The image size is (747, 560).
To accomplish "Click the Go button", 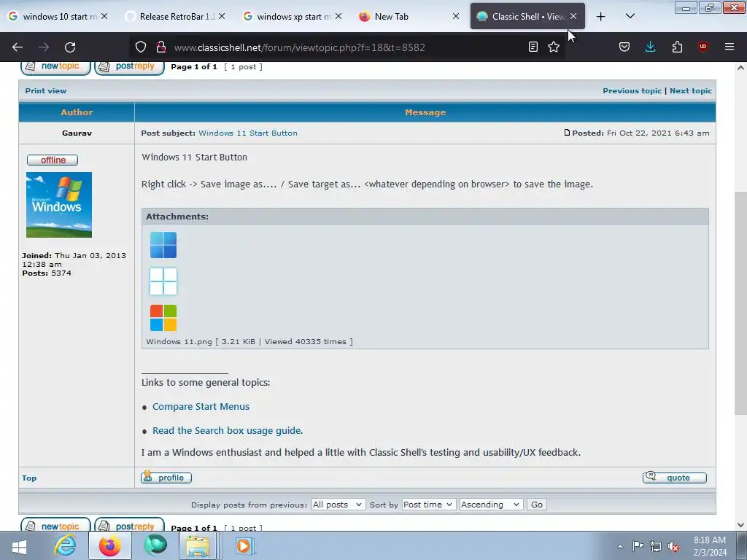I will pos(537,505).
